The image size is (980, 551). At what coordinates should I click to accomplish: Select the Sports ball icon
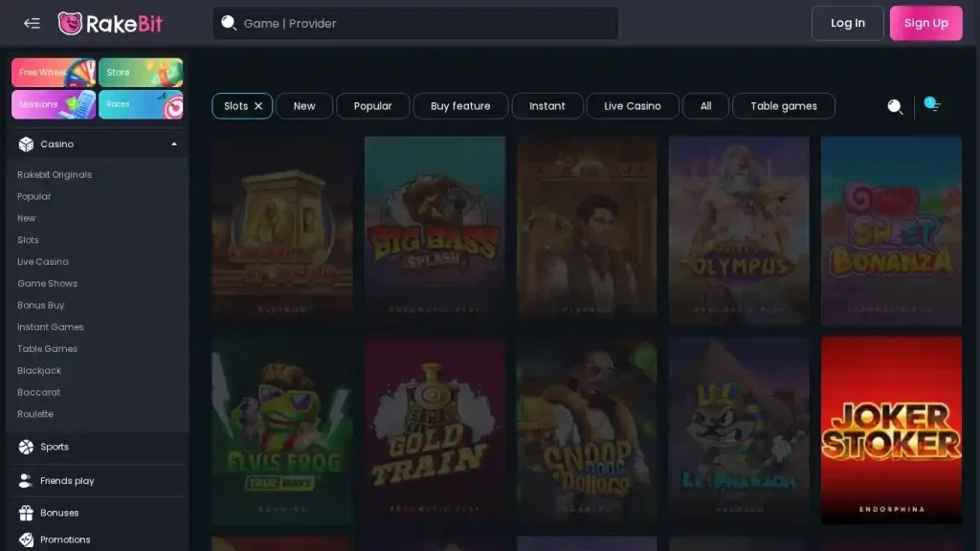point(26,448)
